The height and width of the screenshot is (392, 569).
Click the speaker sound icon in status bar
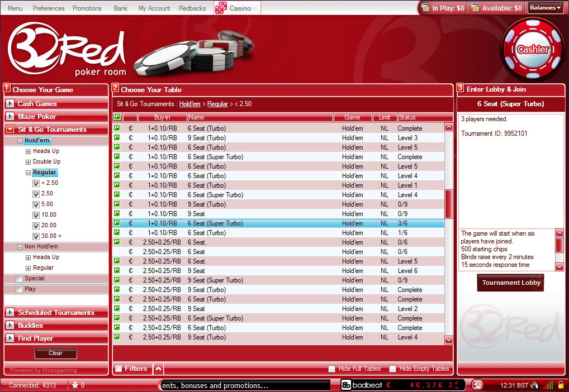534,385
